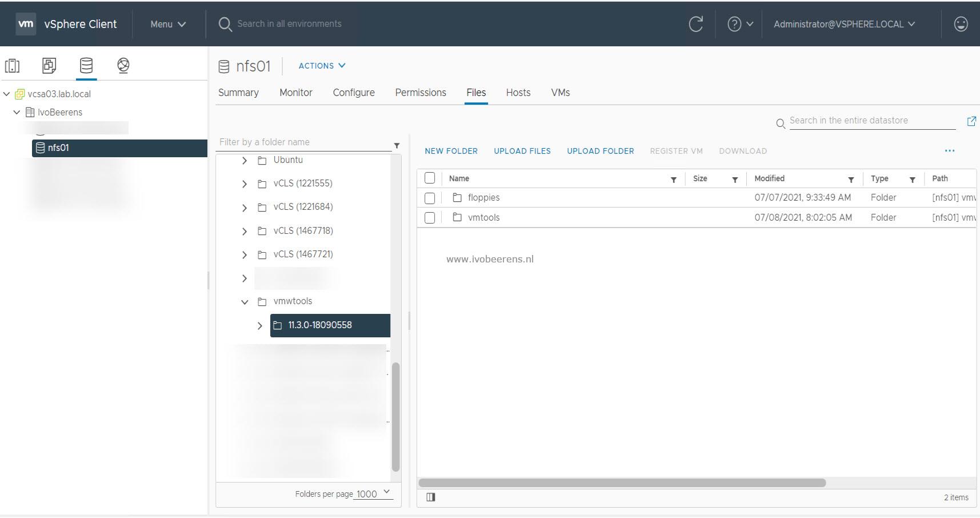980x518 pixels.
Task: Click the smiley feedback icon
Action: [961, 24]
